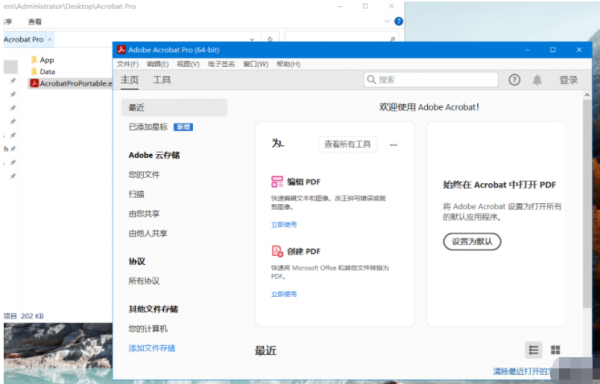Switch to the 工具 tab
This screenshot has width=600, height=384.
pos(162,80)
